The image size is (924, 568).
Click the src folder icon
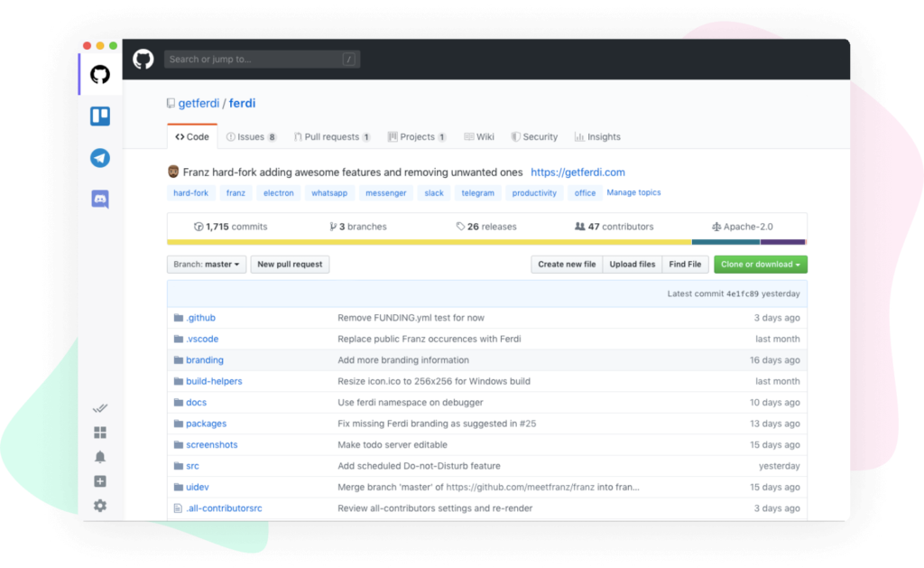[178, 467]
